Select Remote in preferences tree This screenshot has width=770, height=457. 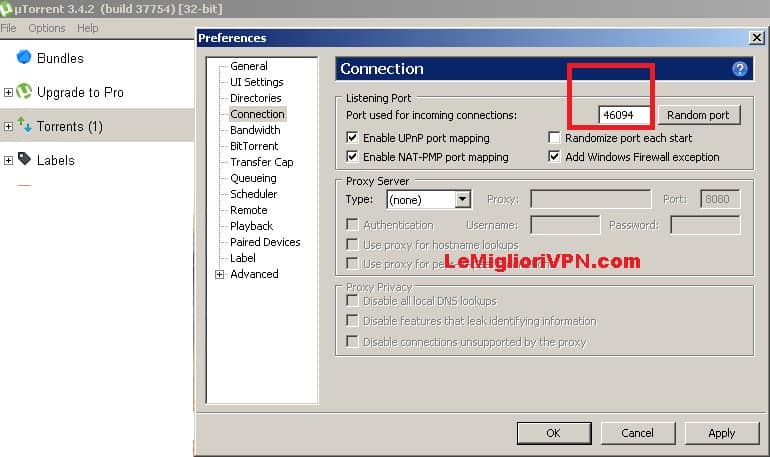[249, 210]
